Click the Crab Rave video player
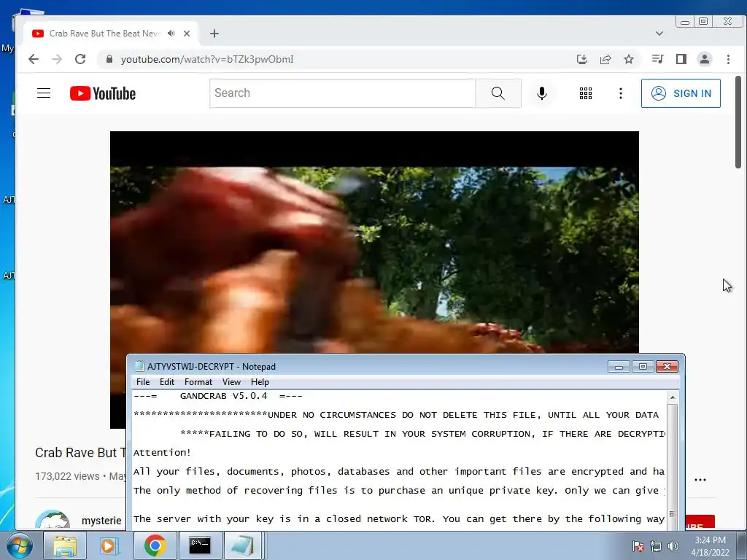Image resolution: width=747 pixels, height=560 pixels. pos(374,243)
